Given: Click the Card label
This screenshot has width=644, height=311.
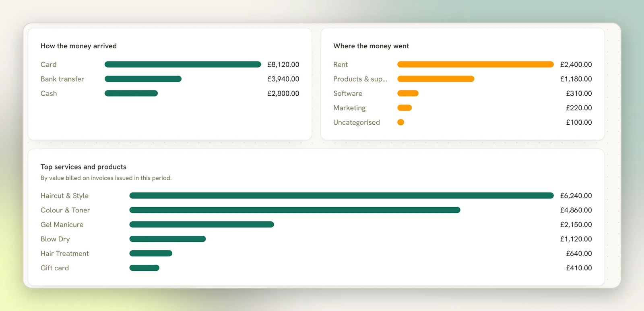Looking at the screenshot, I should click(x=48, y=64).
